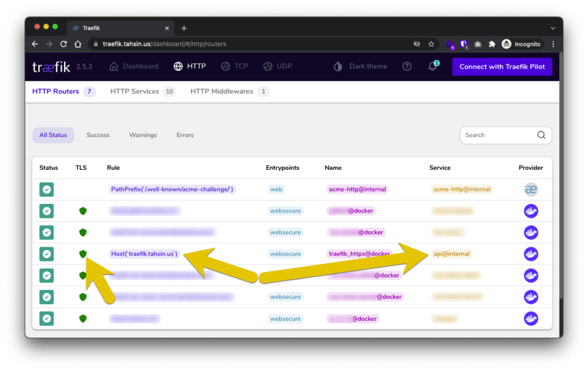Filter routers by Warnings
Viewport: 588px width, 371px height.
click(143, 135)
